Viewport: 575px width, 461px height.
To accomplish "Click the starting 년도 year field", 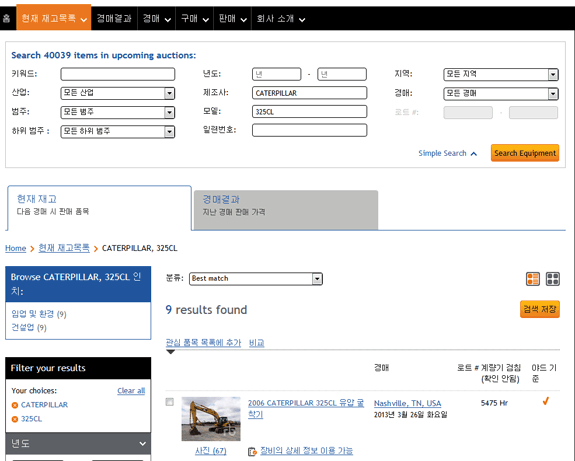I will [x=276, y=74].
